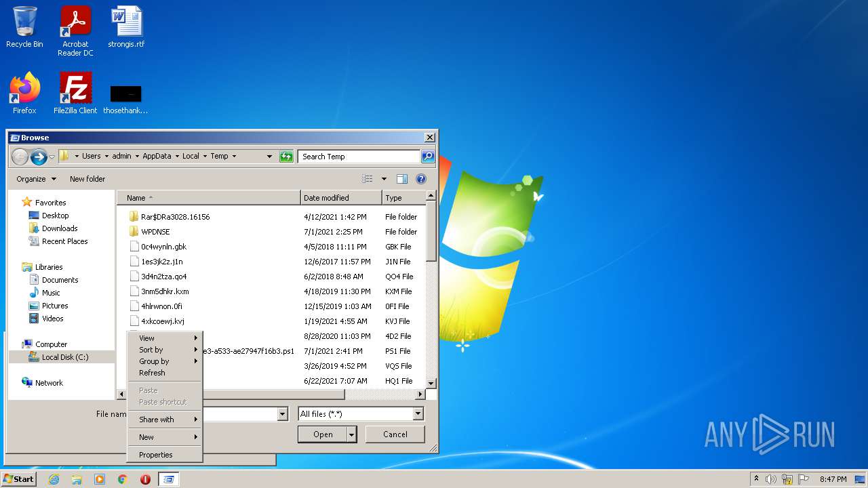Choose Properties from the context menu

click(x=165, y=455)
